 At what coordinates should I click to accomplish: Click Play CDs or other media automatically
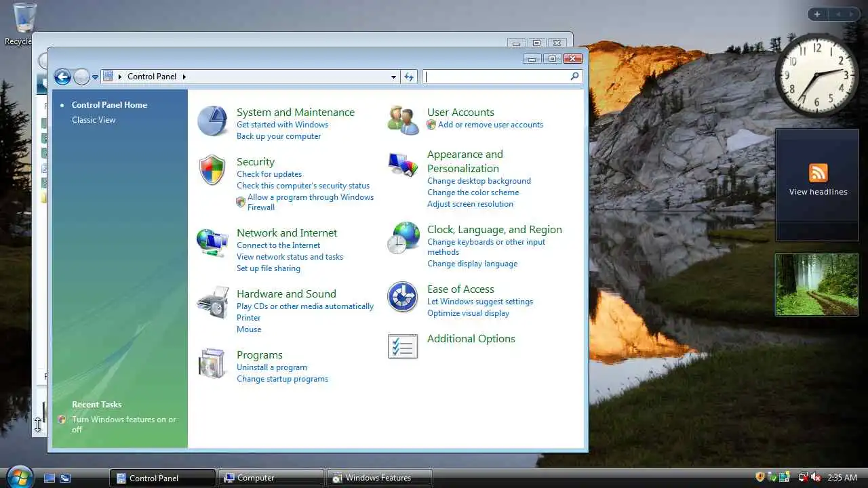click(305, 306)
